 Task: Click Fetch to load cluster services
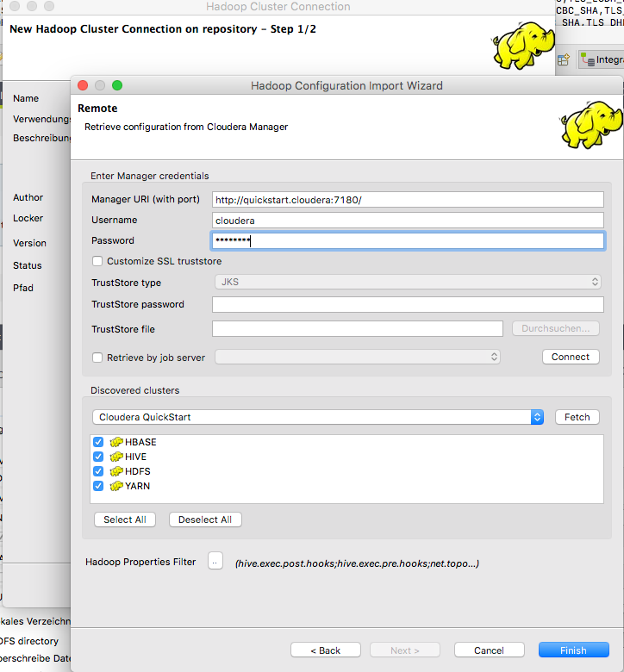(x=577, y=417)
